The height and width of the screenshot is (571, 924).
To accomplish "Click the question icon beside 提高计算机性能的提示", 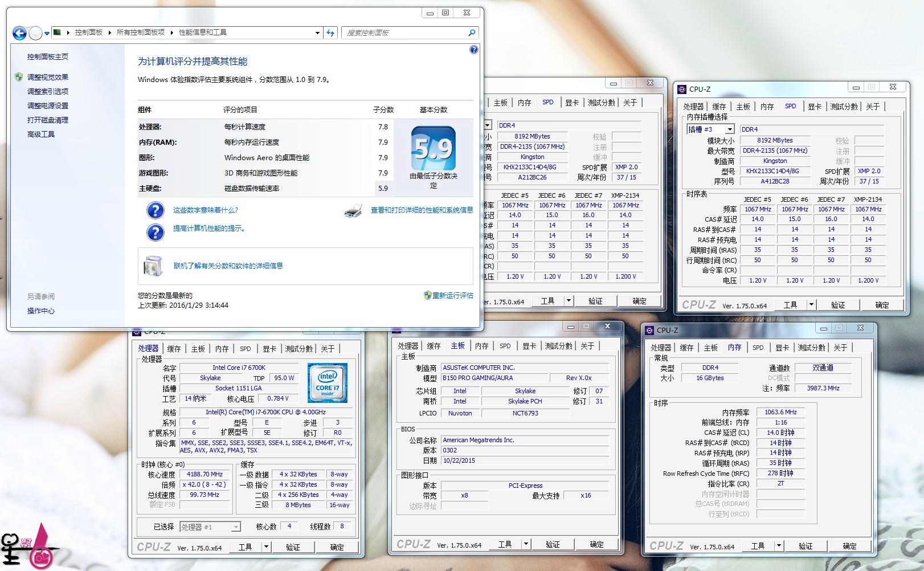I will (156, 232).
